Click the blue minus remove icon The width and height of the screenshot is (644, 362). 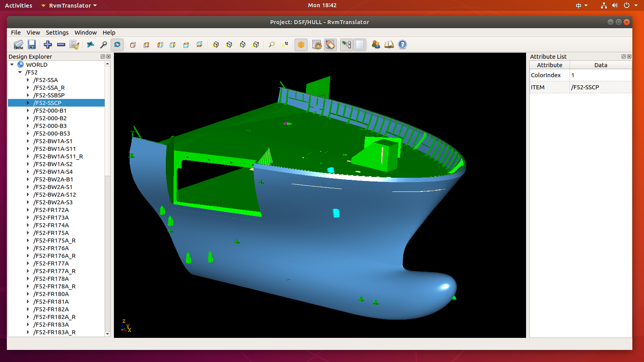61,45
